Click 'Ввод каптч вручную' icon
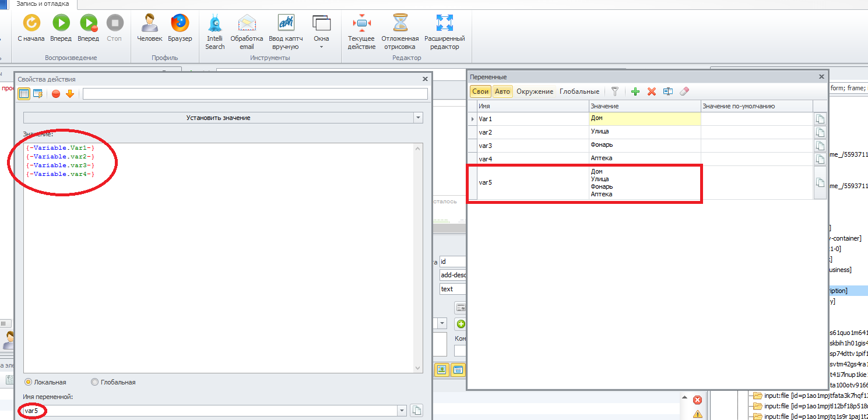Screen dimensions: 868x420 [x=286, y=24]
